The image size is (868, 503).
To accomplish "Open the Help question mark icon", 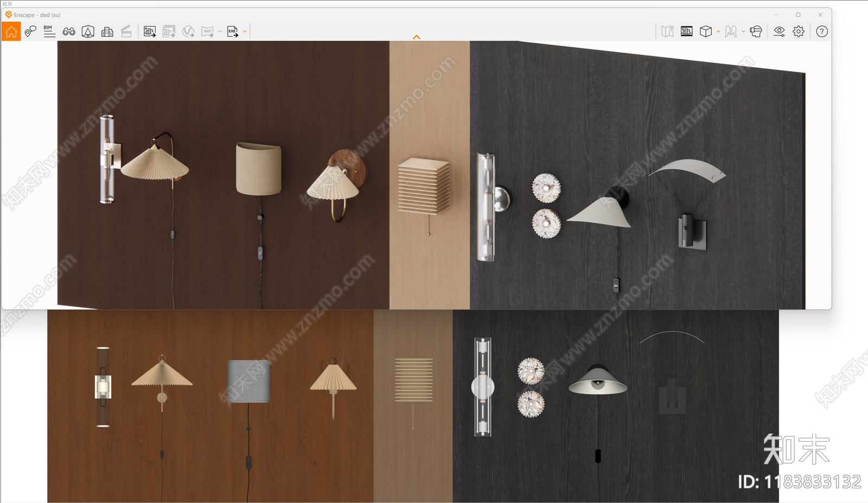I will pos(822,31).
